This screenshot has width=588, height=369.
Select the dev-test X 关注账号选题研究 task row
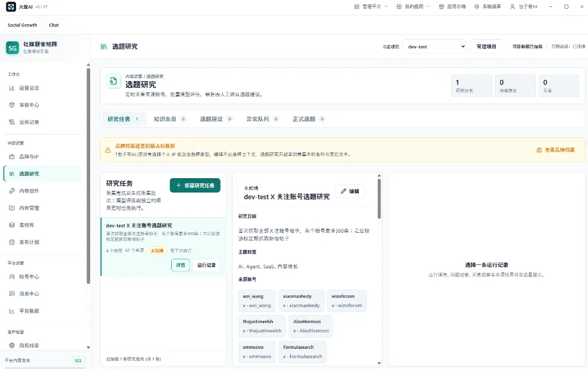click(x=163, y=247)
